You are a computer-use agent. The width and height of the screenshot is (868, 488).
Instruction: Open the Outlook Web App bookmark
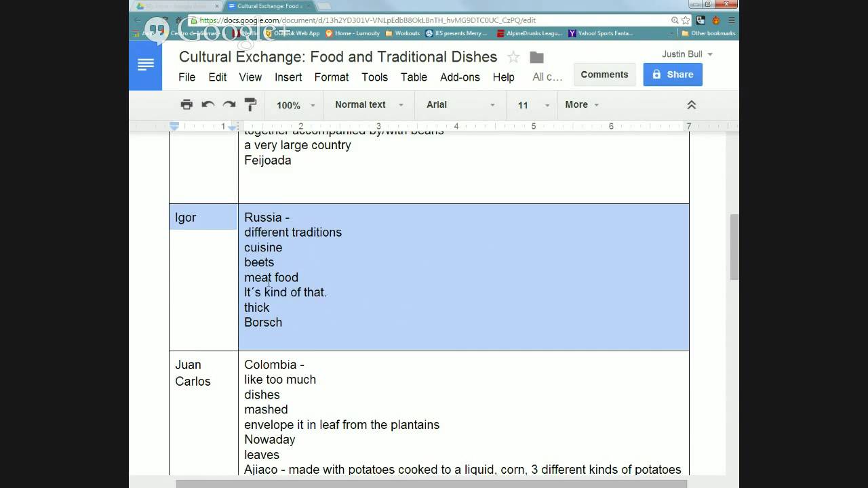[x=292, y=33]
